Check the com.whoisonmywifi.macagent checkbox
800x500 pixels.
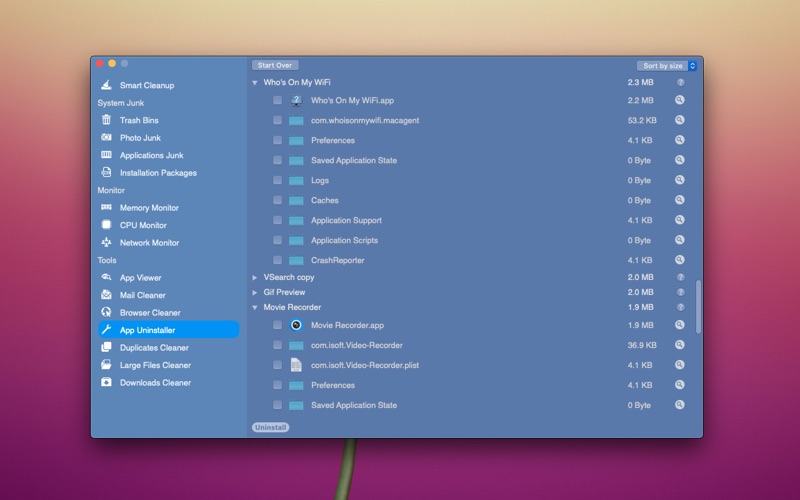(x=277, y=120)
